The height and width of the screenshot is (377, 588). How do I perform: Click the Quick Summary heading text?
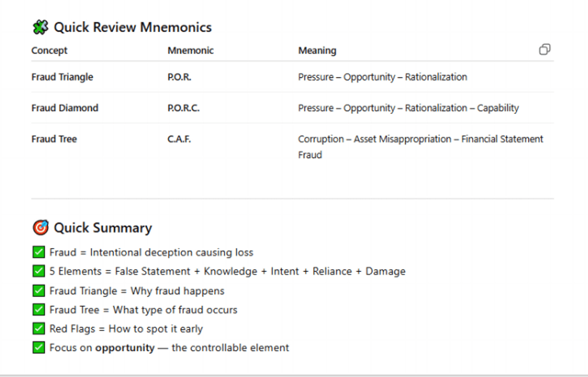103,228
